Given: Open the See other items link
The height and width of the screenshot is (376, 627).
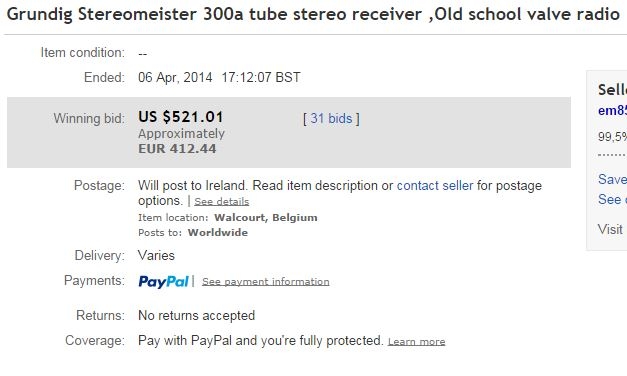Looking at the screenshot, I should 612,199.
